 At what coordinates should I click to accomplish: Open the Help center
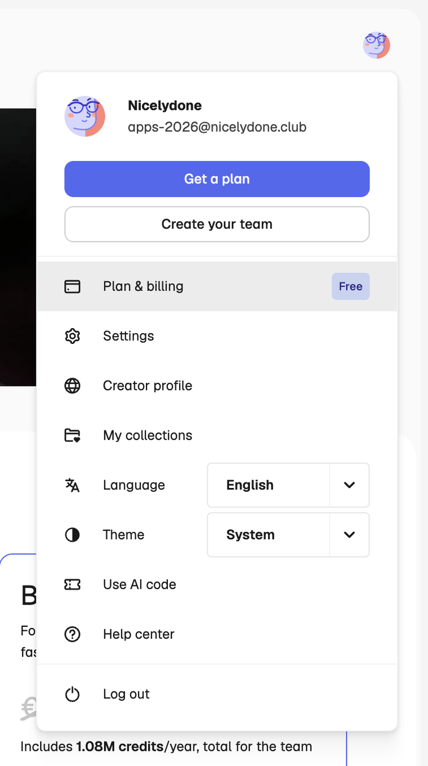pyautogui.click(x=217, y=635)
